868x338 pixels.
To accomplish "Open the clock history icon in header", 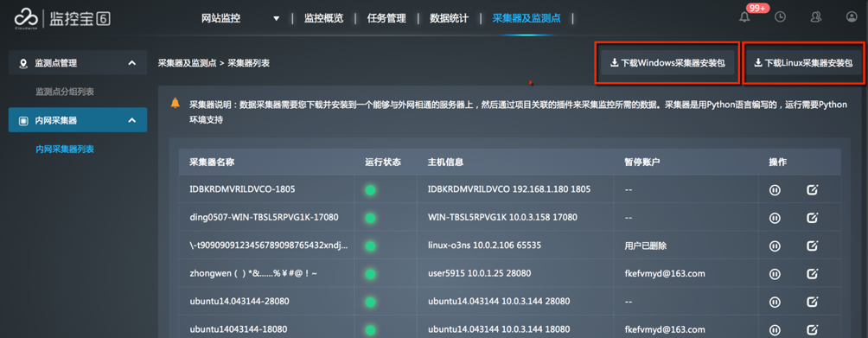I will 780,17.
